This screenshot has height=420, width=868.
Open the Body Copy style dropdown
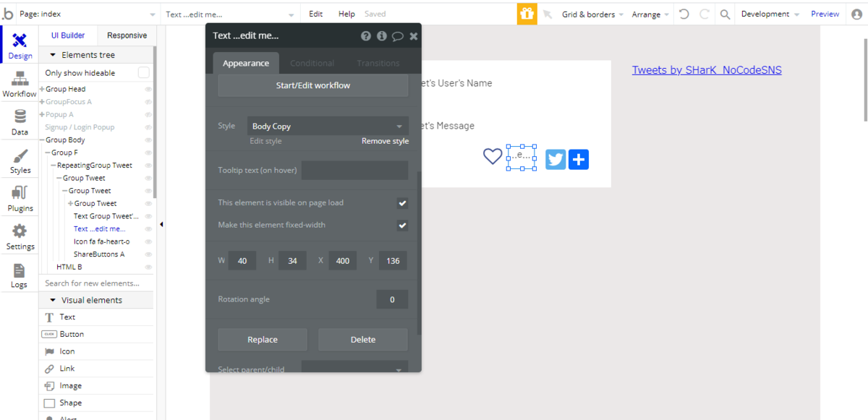328,126
